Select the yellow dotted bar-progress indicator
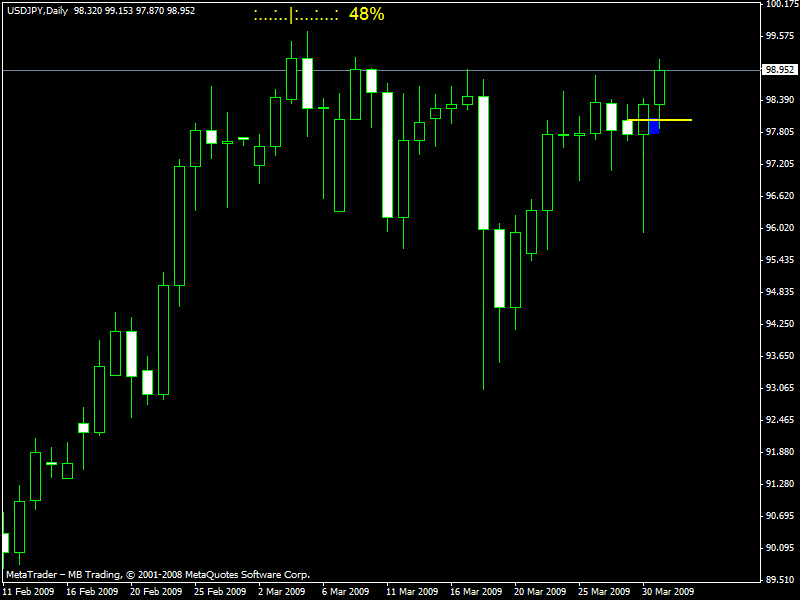 [296, 16]
